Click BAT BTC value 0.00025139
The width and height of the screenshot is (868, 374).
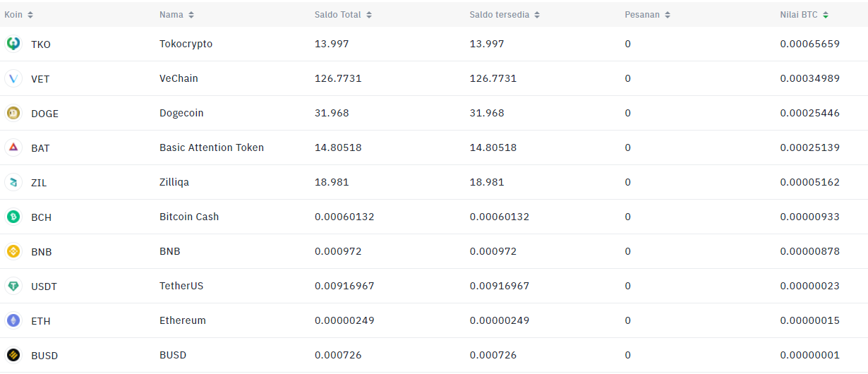coord(810,147)
